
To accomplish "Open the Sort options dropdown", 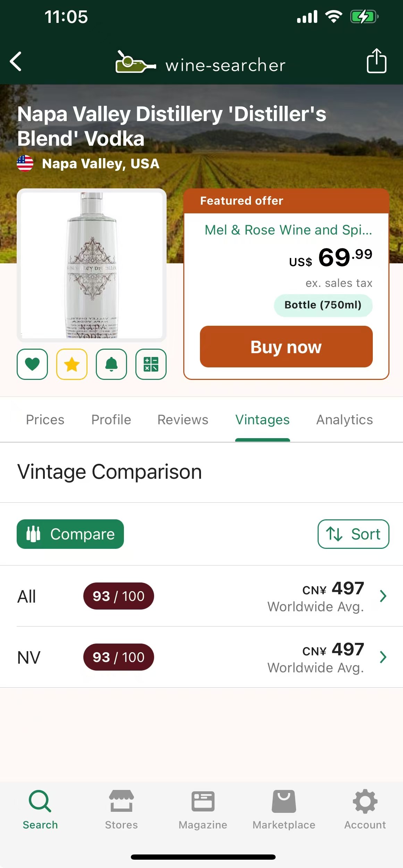I will [x=353, y=534].
